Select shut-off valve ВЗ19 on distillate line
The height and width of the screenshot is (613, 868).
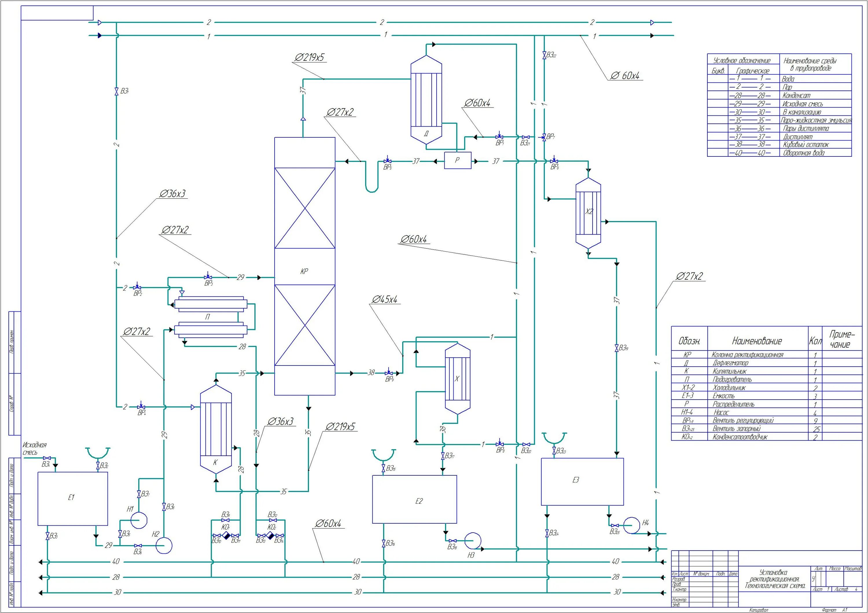pyautogui.click(x=617, y=348)
